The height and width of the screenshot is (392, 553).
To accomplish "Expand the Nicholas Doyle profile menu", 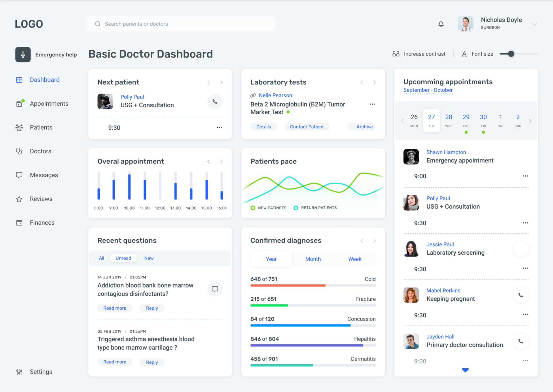I will pyautogui.click(x=535, y=24).
